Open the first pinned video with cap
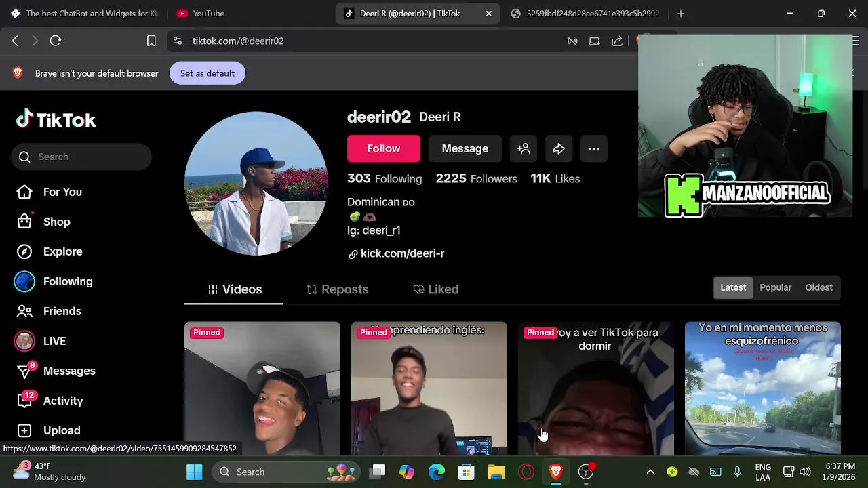This screenshot has height=488, width=868. pyautogui.click(x=262, y=388)
